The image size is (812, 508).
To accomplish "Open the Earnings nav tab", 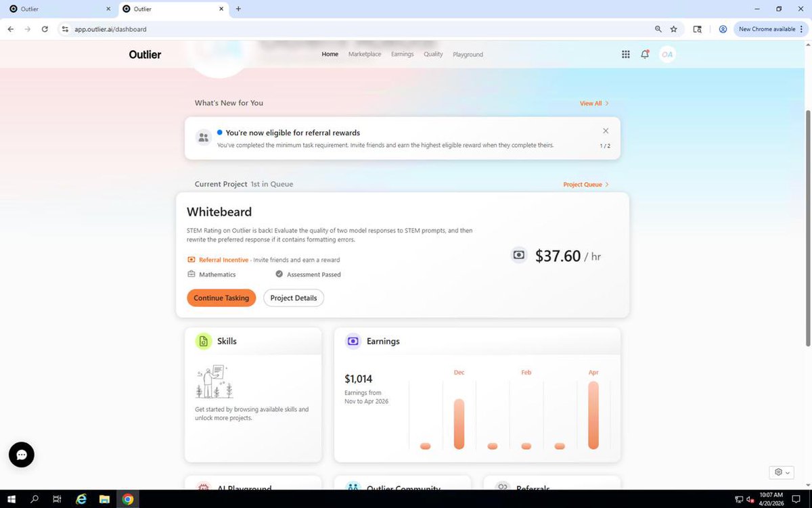I will click(403, 54).
